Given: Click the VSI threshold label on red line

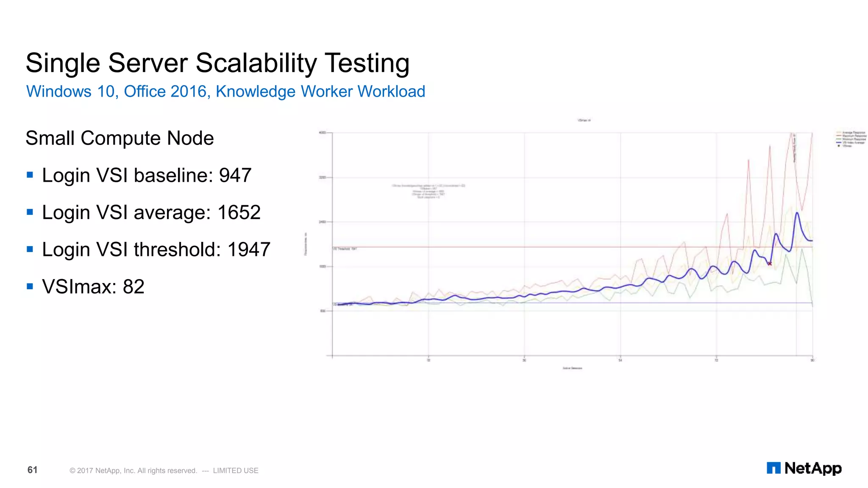Looking at the screenshot, I should (345, 249).
